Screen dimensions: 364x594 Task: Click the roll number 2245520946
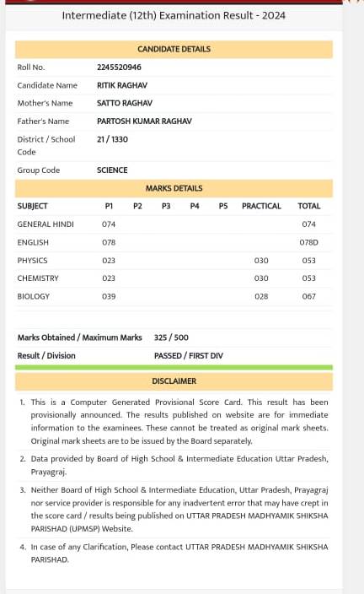point(119,67)
